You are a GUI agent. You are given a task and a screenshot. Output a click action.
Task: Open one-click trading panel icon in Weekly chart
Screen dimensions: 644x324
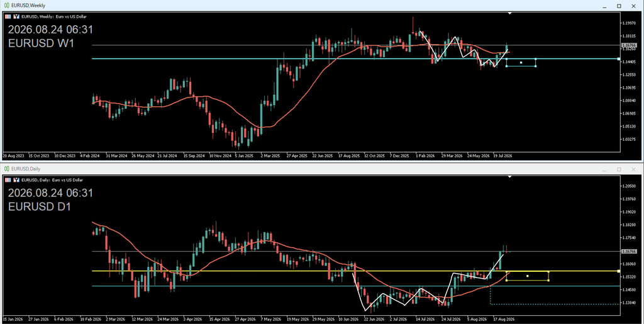point(8,16)
